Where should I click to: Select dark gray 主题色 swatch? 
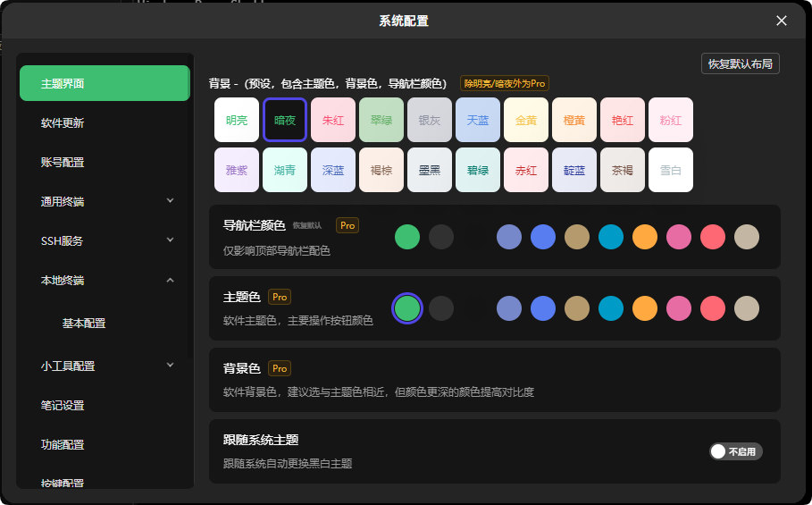click(x=441, y=308)
